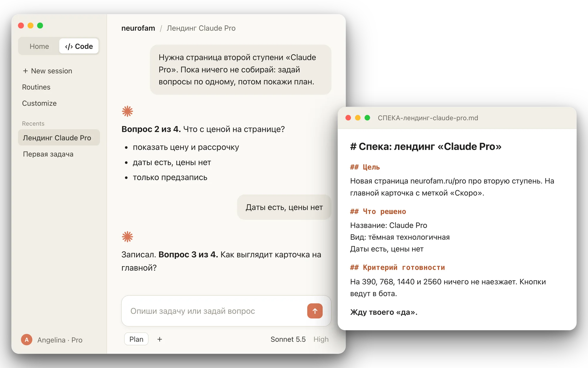Viewport: 588px width, 368px height.
Task: Open the recent session Первая задача
Action: pos(48,154)
